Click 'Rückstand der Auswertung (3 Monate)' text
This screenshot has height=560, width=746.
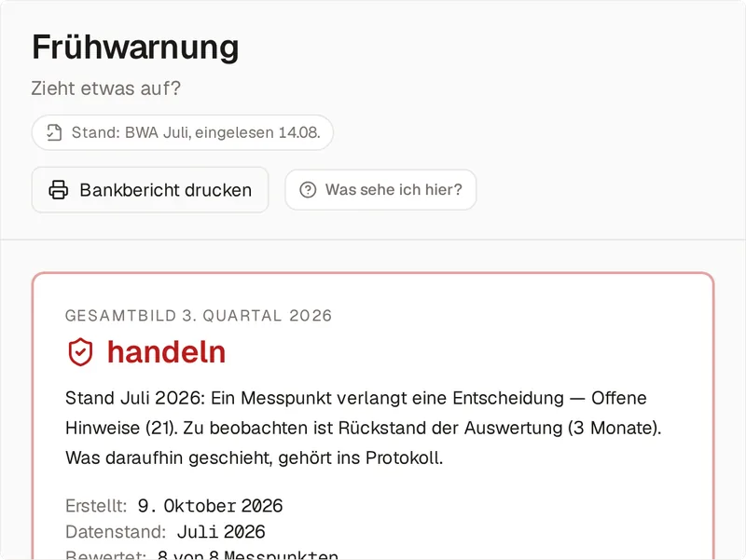point(500,428)
